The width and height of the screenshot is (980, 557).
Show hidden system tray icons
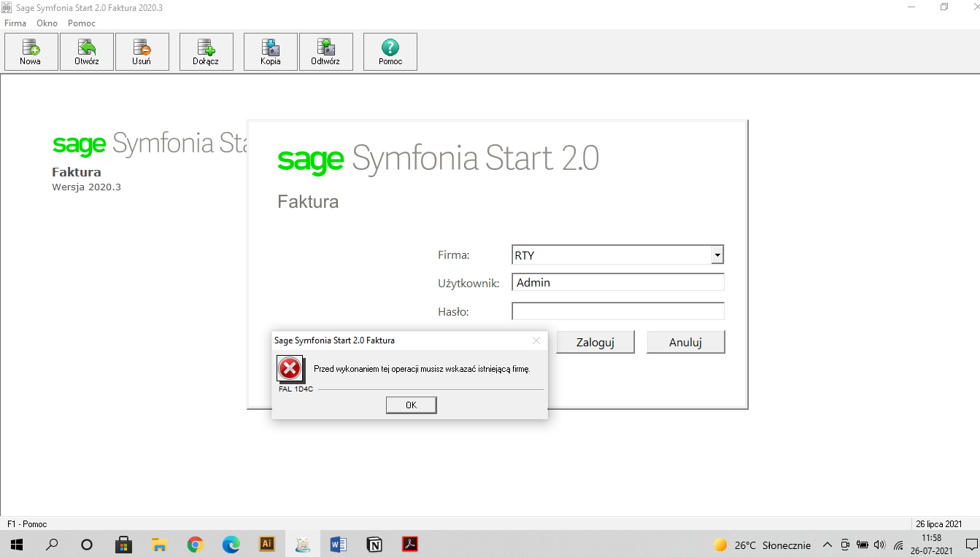click(827, 545)
